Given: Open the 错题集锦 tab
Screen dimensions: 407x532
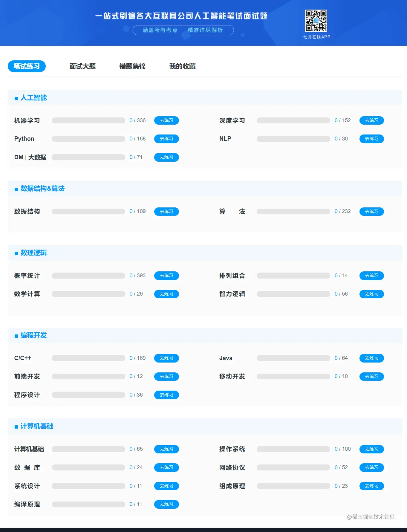Looking at the screenshot, I should tap(132, 66).
